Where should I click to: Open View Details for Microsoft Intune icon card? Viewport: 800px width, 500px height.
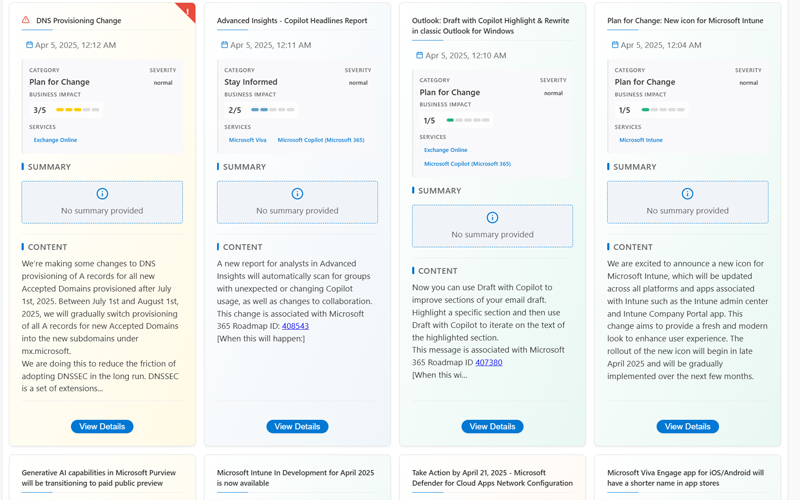click(x=687, y=426)
